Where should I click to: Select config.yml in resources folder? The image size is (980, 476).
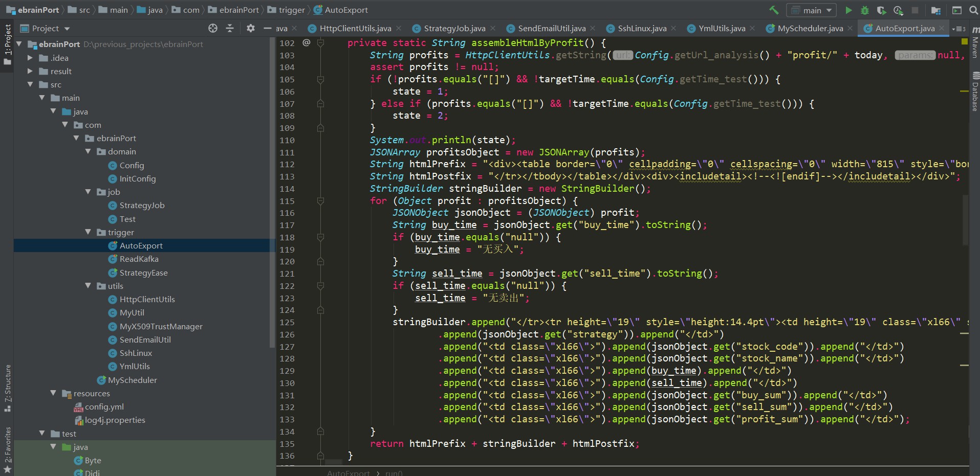(x=104, y=406)
